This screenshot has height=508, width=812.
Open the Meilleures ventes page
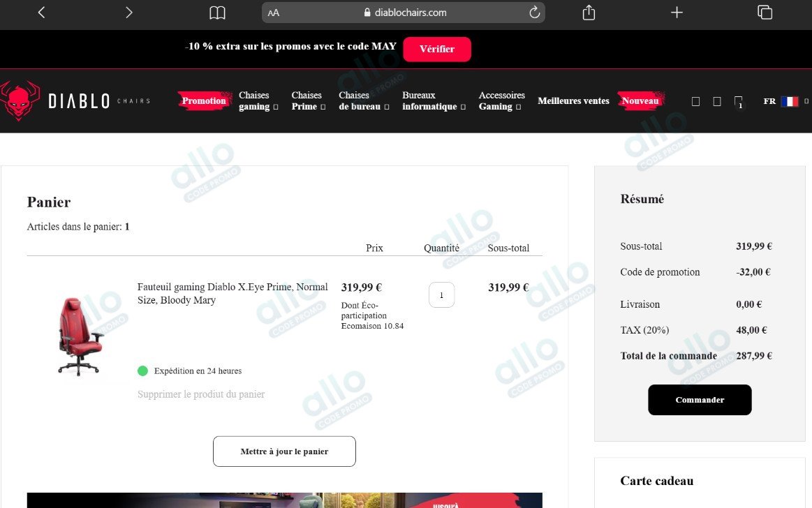[x=573, y=101]
